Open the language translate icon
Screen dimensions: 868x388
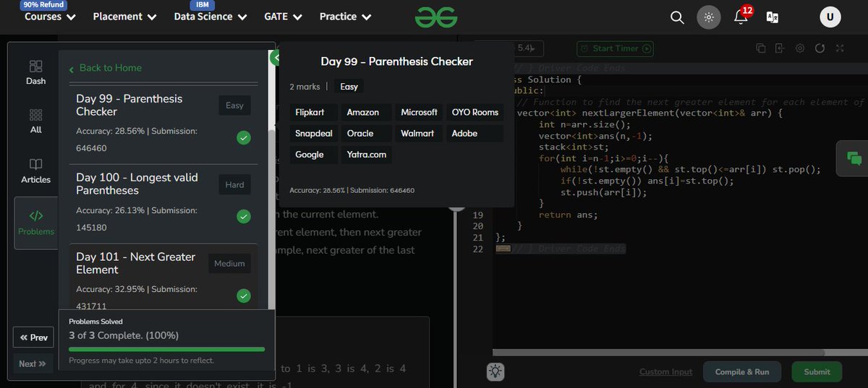click(x=773, y=17)
